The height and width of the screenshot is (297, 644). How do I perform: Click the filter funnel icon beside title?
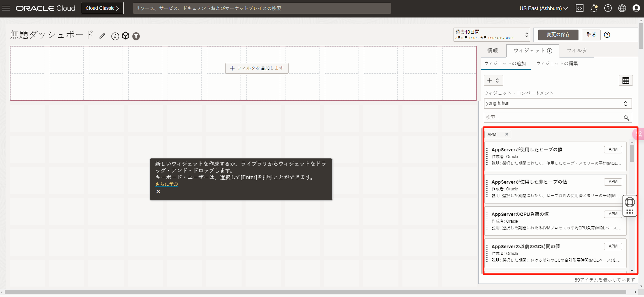tap(136, 36)
